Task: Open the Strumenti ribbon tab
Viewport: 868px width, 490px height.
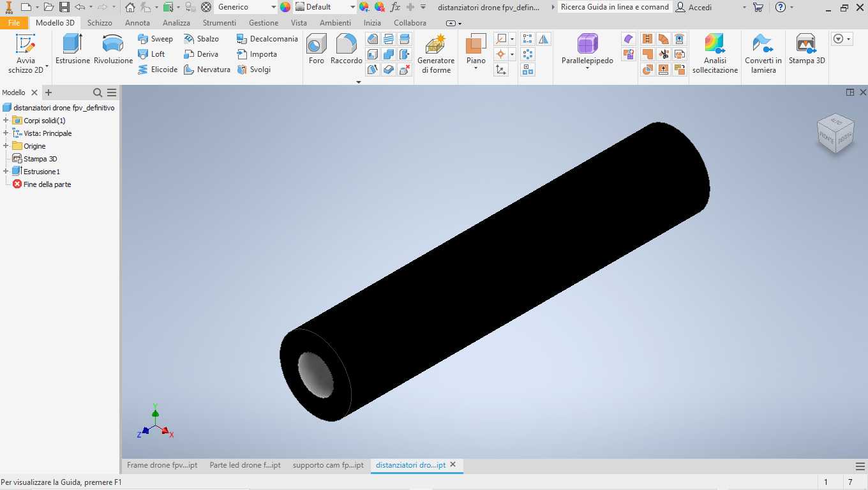Action: pyautogui.click(x=220, y=22)
